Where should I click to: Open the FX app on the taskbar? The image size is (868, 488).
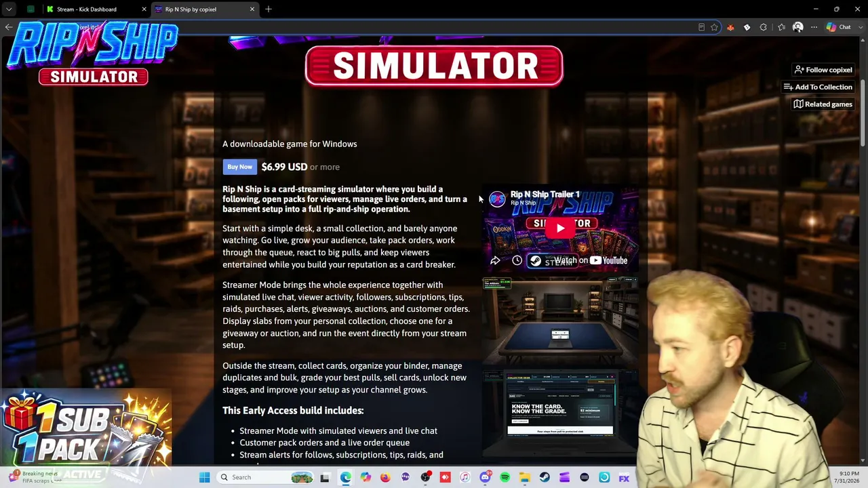coord(624,478)
